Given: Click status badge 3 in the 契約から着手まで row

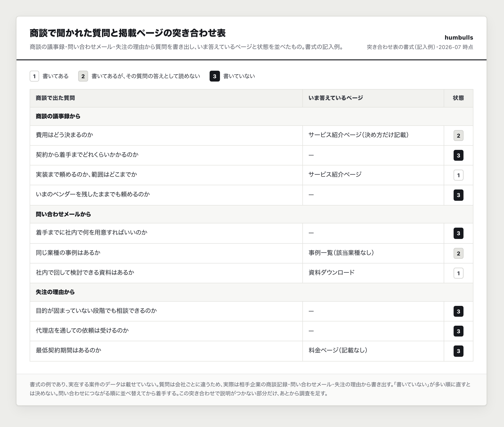Looking at the screenshot, I should click(x=458, y=155).
